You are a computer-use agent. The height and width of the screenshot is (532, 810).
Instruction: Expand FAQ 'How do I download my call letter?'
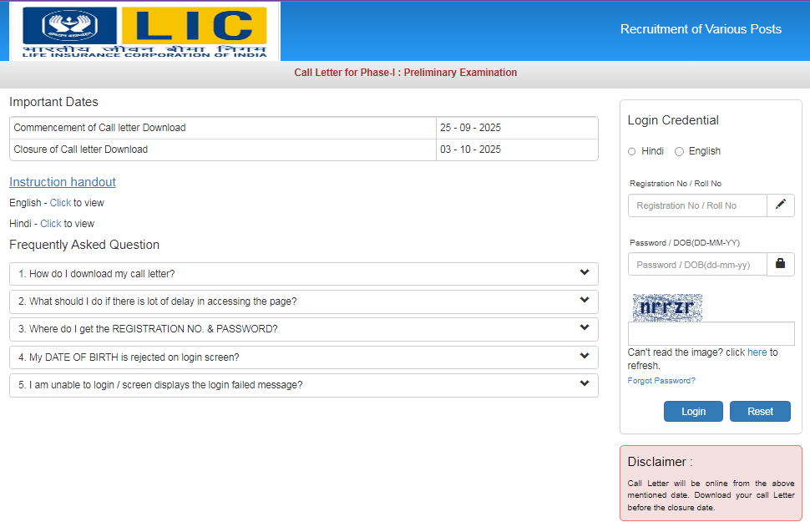(x=304, y=274)
